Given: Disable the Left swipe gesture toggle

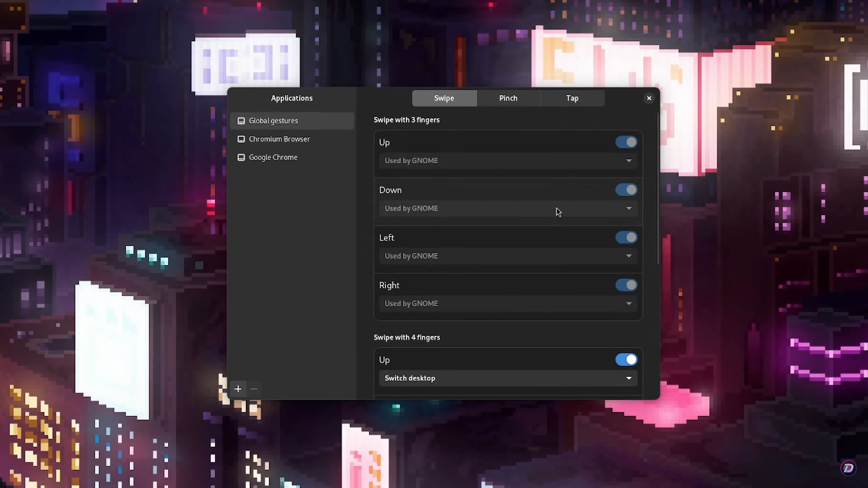Looking at the screenshot, I should 626,237.
